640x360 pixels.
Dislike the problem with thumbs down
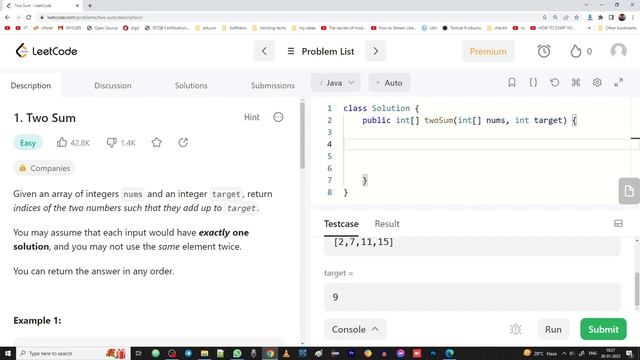coord(111,142)
